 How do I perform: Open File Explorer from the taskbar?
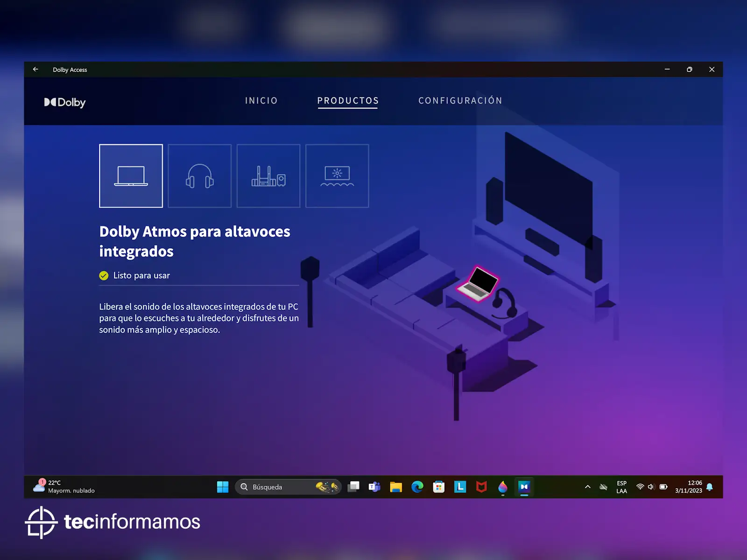point(396,487)
